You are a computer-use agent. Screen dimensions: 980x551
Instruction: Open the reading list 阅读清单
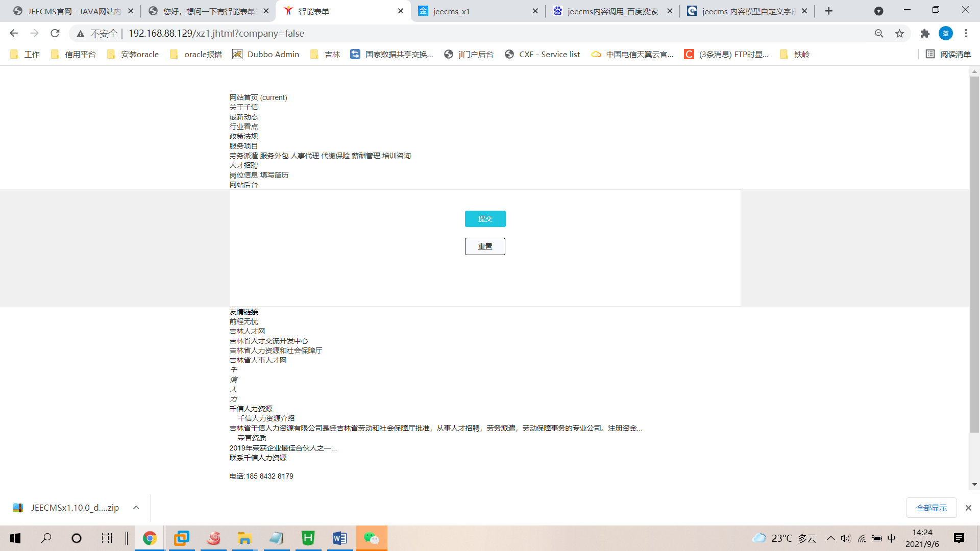tap(948, 54)
